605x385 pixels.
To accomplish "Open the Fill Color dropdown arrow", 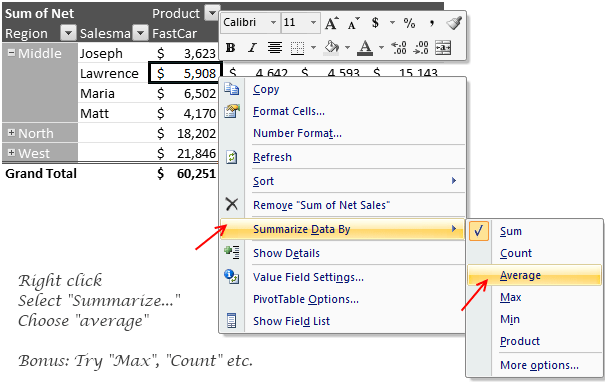I will (x=347, y=48).
